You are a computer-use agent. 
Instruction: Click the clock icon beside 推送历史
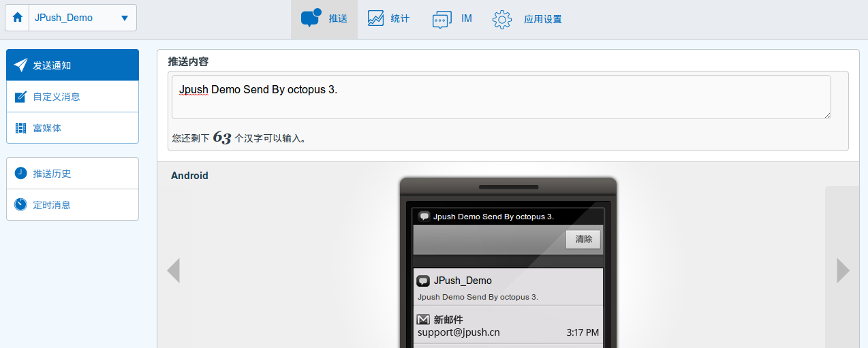coord(21,173)
